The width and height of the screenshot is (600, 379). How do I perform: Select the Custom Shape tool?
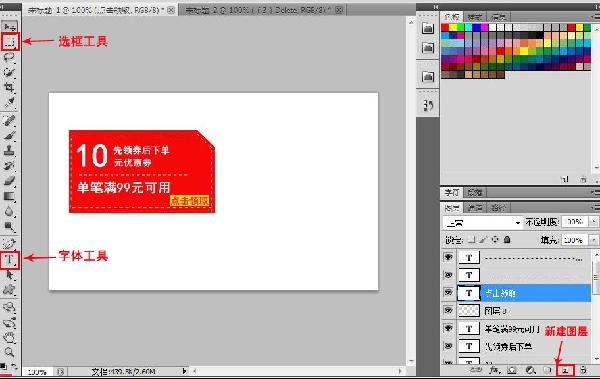point(9,290)
